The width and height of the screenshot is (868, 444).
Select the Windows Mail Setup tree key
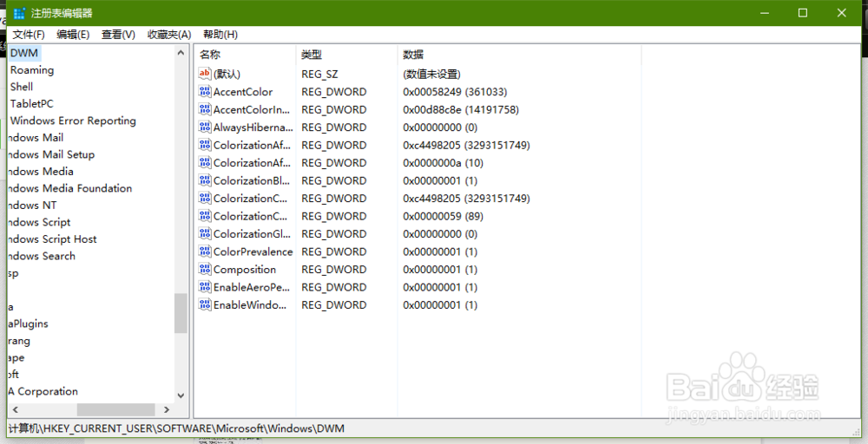[x=51, y=155]
